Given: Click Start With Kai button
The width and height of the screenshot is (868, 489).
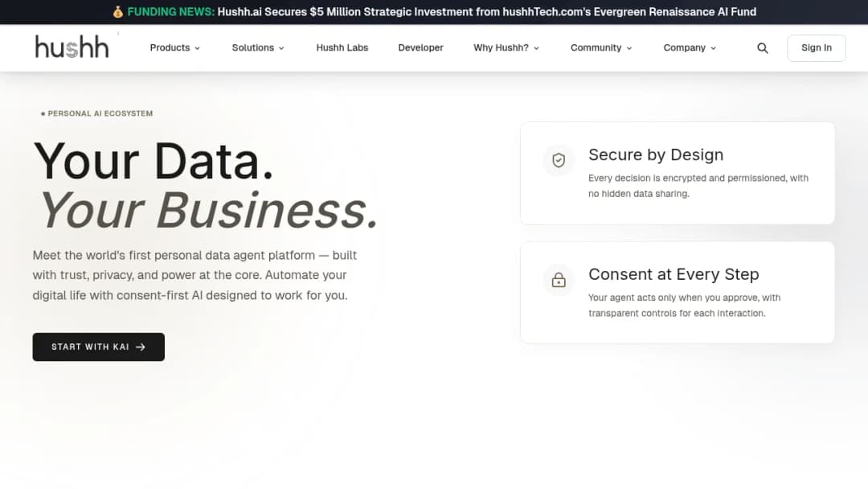Looking at the screenshot, I should point(99,347).
